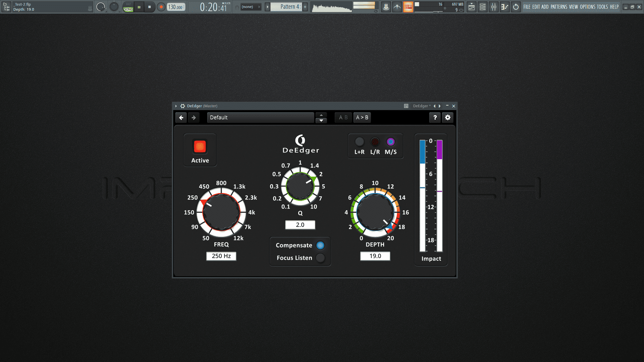Open the Mixer view icon
This screenshot has height=362, width=644.
494,7
